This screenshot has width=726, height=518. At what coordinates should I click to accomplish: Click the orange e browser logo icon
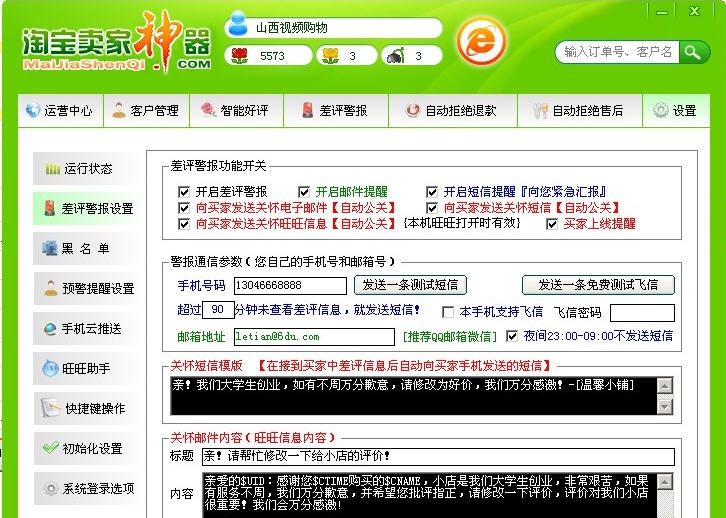point(482,41)
